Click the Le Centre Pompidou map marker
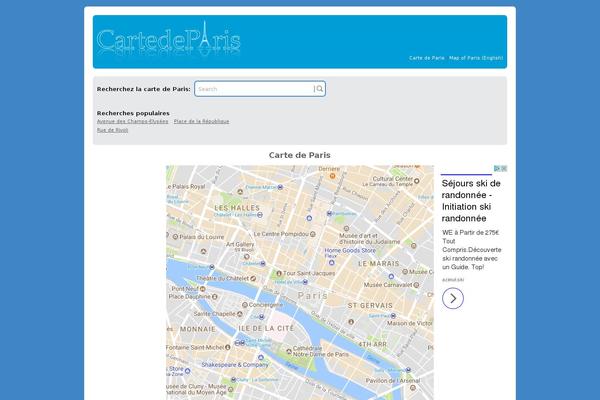The width and height of the screenshot is (600, 400). pos(313,234)
